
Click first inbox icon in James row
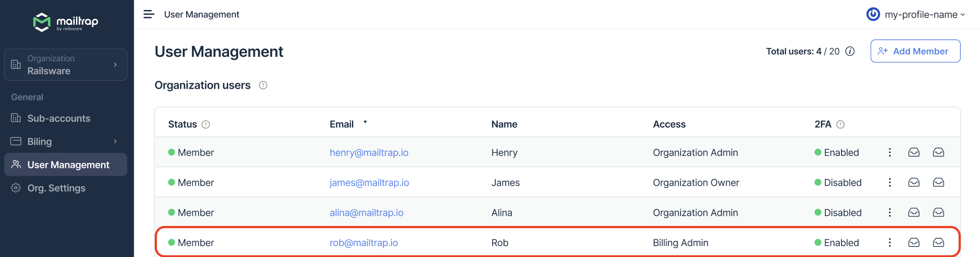pyautogui.click(x=914, y=183)
